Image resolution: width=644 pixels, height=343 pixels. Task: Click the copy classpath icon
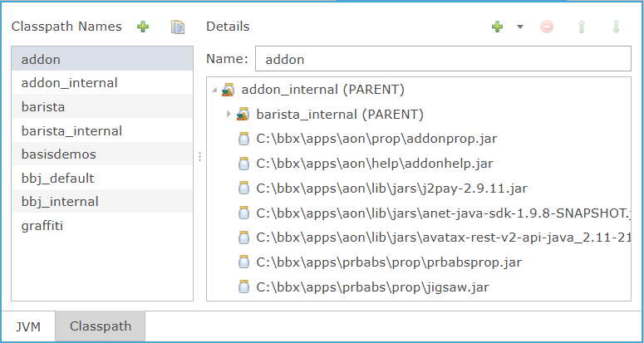click(177, 27)
